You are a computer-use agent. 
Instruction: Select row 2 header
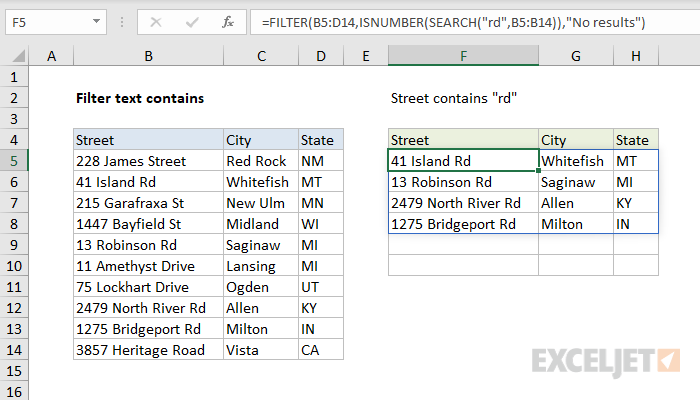(14, 98)
